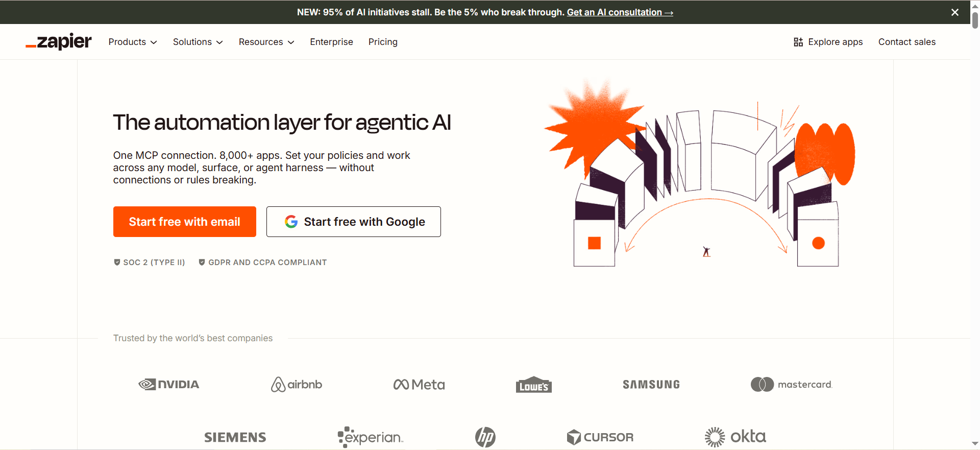Expand the Products menu

[133, 42]
